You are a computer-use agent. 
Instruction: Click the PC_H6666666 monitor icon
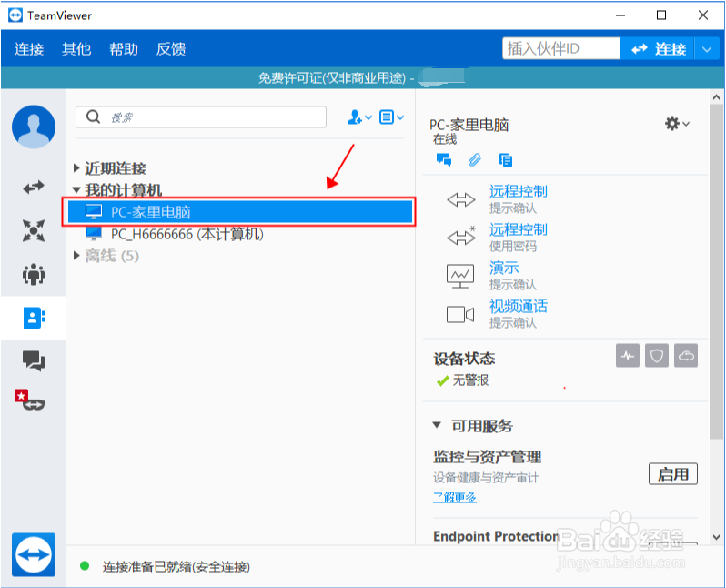94,234
